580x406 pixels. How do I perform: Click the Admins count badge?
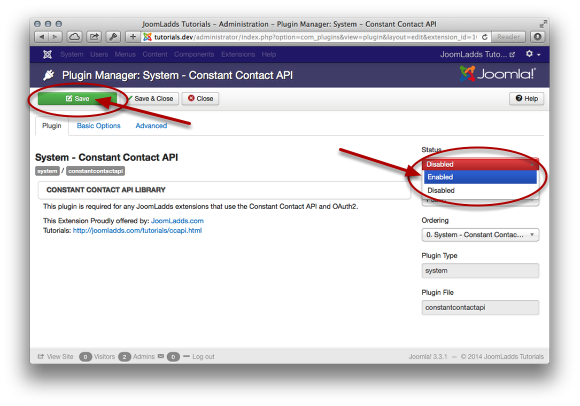pos(125,357)
